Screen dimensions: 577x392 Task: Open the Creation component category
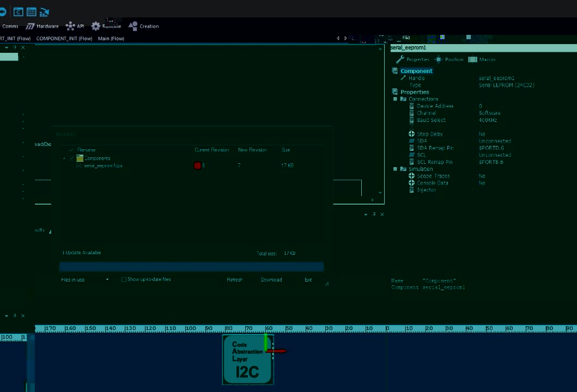(x=143, y=26)
